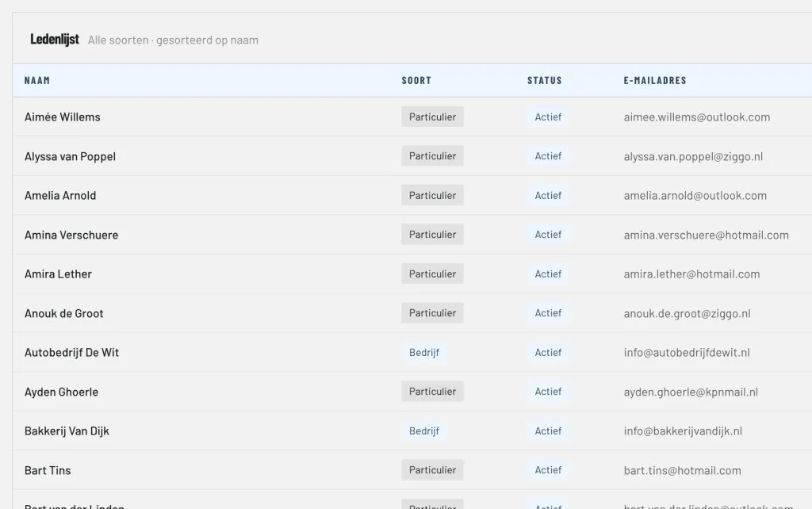Click the name Amina Verschuere
The image size is (812, 509).
(x=71, y=235)
